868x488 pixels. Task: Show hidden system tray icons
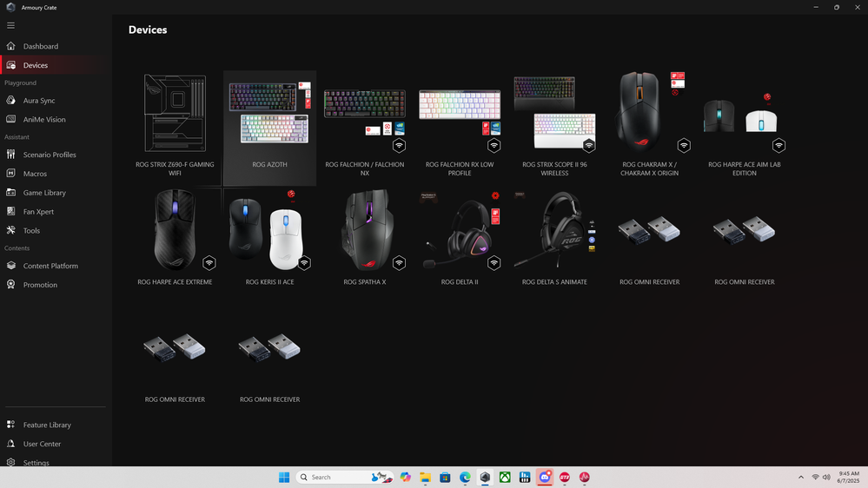pyautogui.click(x=801, y=477)
